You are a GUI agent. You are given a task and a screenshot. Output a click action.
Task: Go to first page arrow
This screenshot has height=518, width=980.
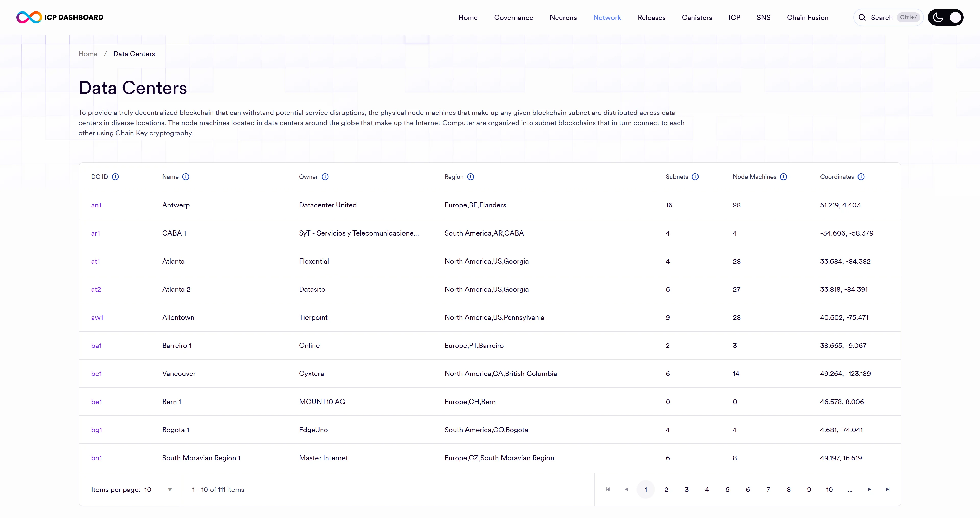coord(608,489)
